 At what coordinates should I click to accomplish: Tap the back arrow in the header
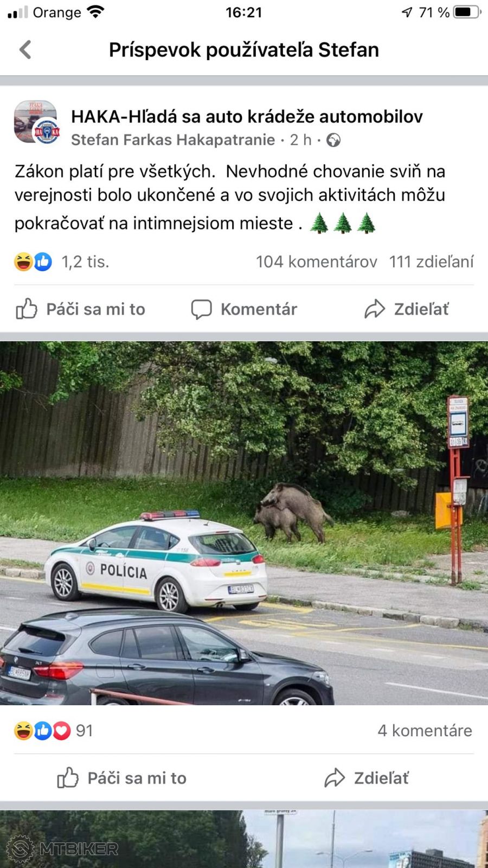[25, 49]
